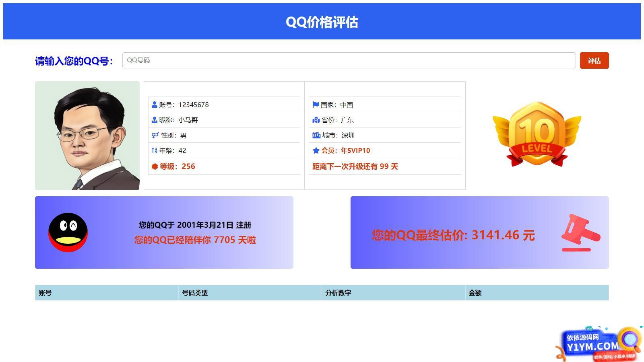Image resolution: width=644 pixels, height=362 pixels.
Task: Click the QQ penguin logo
Action: (68, 232)
